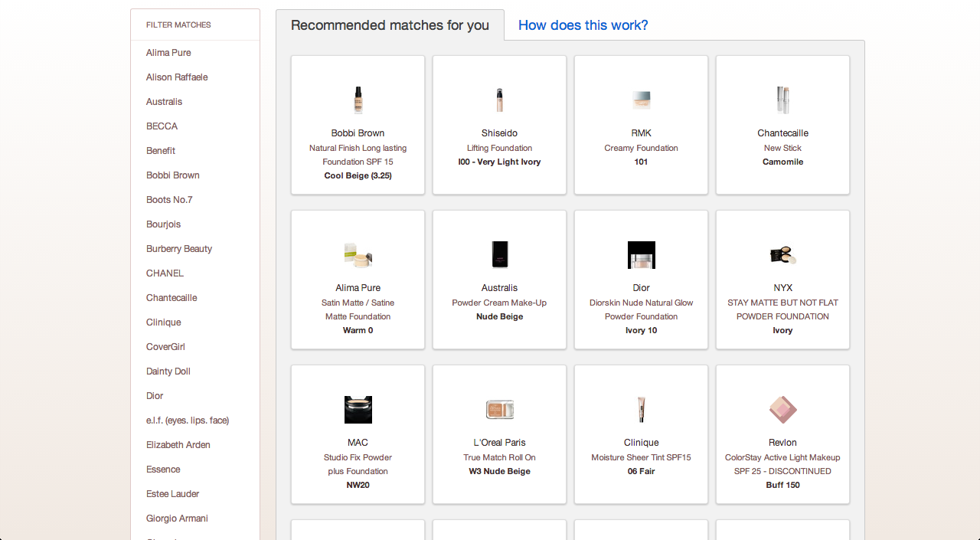
Task: Filter matches by Alison Raffaele
Action: click(x=177, y=77)
